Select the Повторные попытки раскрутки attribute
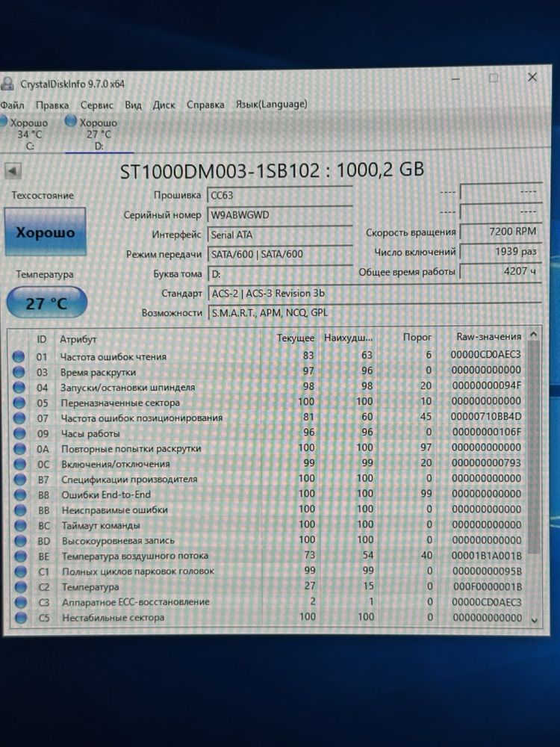560x747 pixels. 131,449
